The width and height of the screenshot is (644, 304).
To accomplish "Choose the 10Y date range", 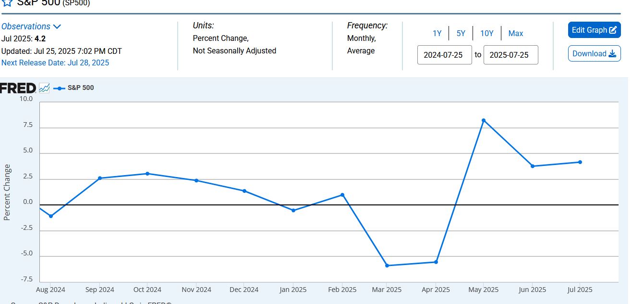I will [487, 33].
